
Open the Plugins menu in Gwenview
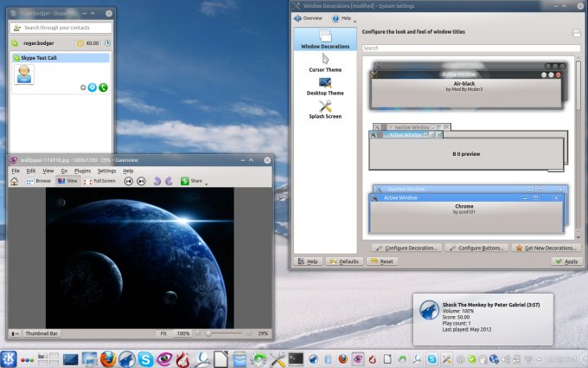82,171
